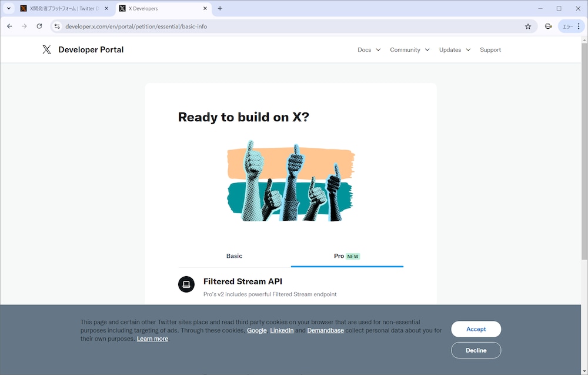This screenshot has height=375, width=588.
Task: Accept the cookies
Action: [x=476, y=329]
